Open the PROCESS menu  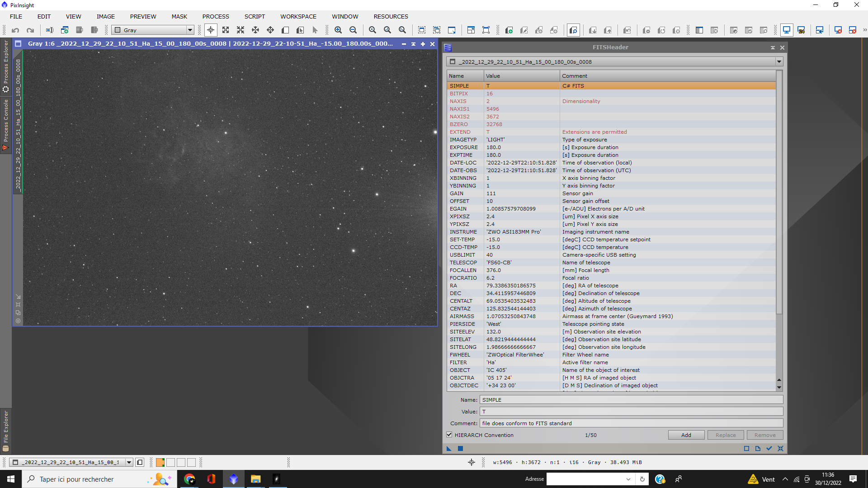216,17
